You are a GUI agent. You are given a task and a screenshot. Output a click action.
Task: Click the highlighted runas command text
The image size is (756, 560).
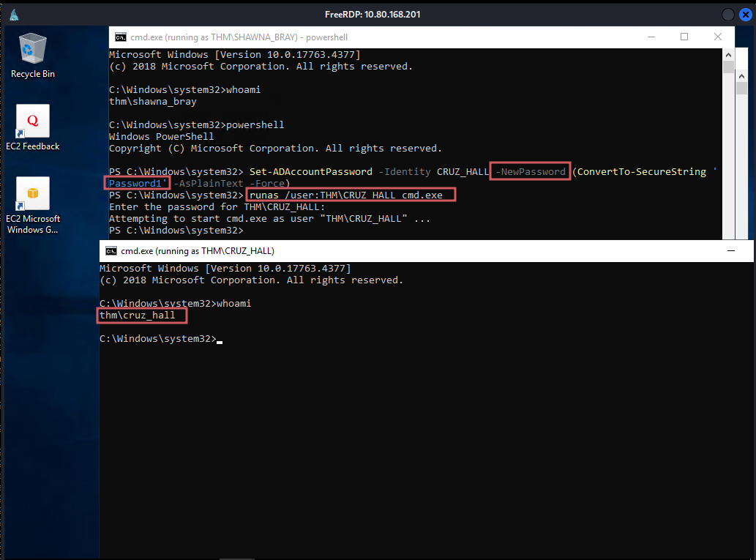(351, 195)
